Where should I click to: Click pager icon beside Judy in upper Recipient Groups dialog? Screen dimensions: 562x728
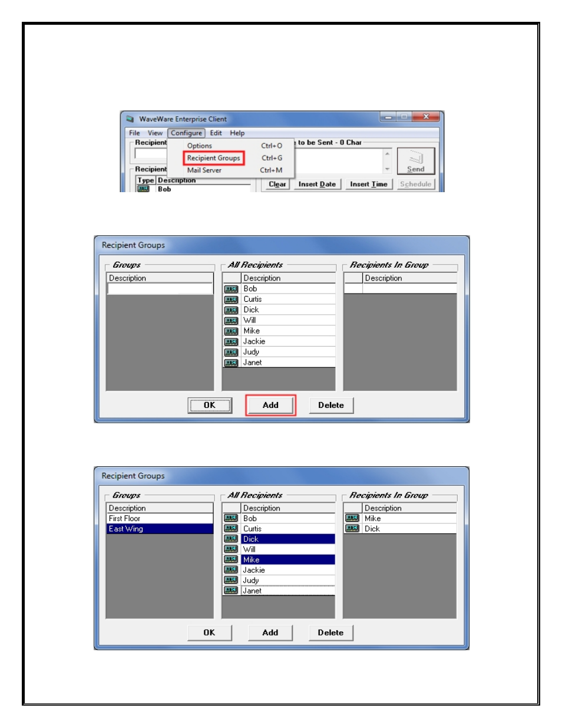pos(231,353)
